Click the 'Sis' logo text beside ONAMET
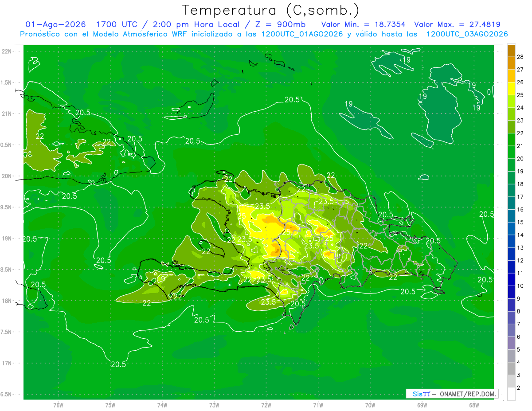 coord(417,394)
